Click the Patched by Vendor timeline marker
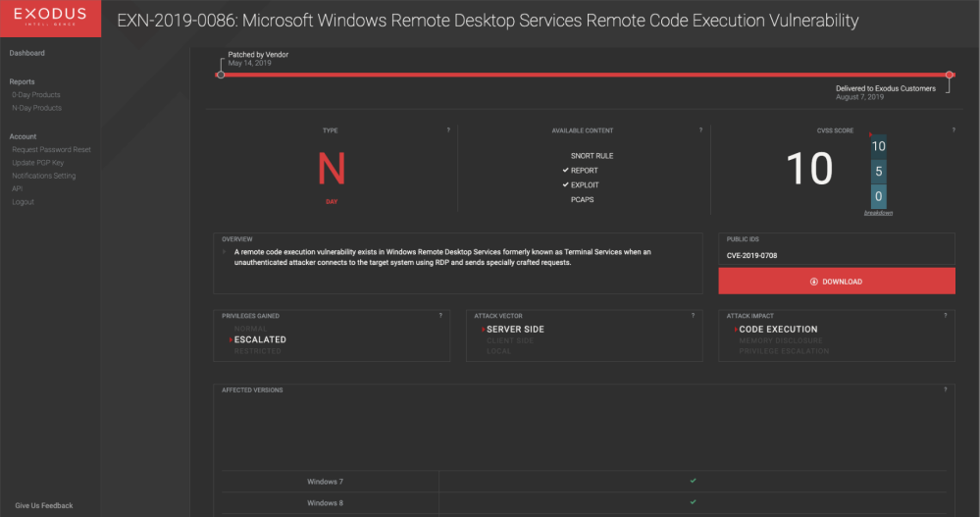Screen dimensions: 980x517 point(221,75)
